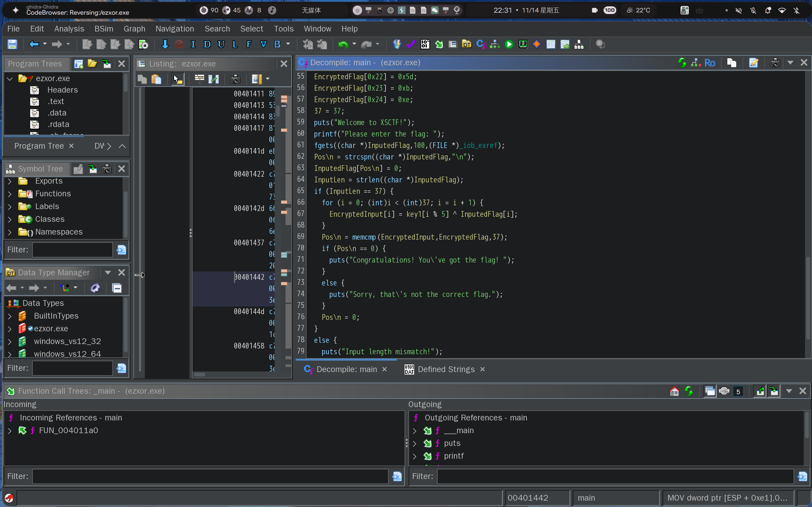Toggle the Ro read-only decompiler option
This screenshot has width=812, height=507.
(x=710, y=63)
